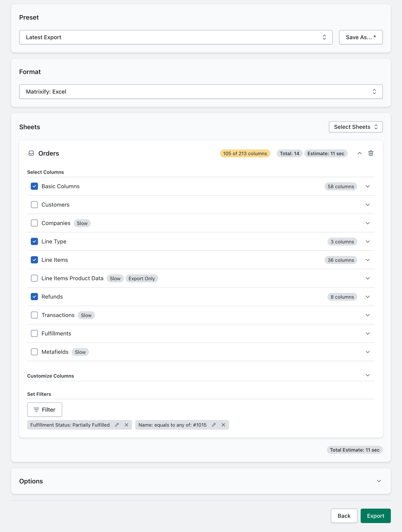Delete the Orders sheet with trash icon

click(370, 153)
